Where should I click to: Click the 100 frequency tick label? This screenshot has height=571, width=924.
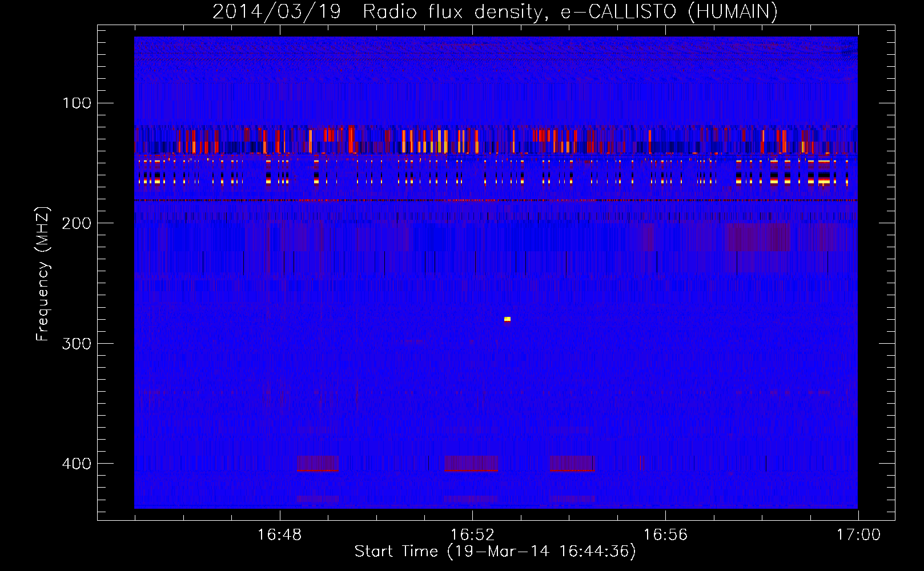click(77, 103)
